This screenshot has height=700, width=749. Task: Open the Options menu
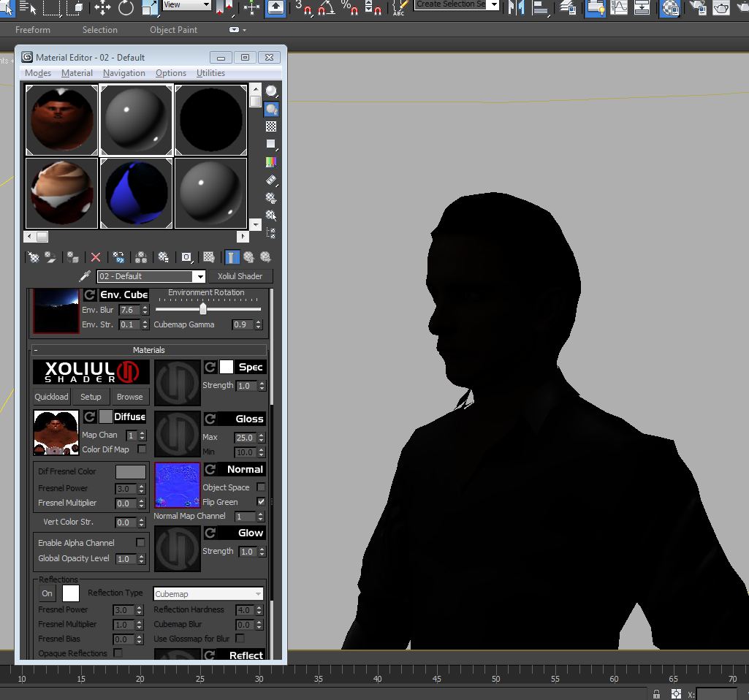(x=170, y=73)
